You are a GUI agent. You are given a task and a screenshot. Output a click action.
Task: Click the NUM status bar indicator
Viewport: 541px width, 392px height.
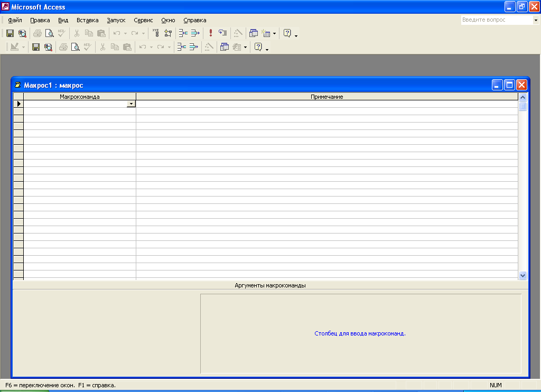496,385
